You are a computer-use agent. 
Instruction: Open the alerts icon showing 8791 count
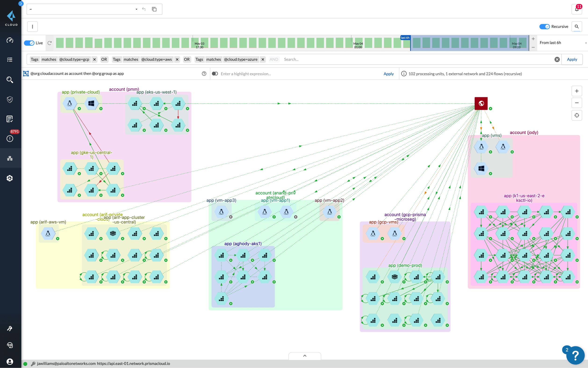(10, 139)
